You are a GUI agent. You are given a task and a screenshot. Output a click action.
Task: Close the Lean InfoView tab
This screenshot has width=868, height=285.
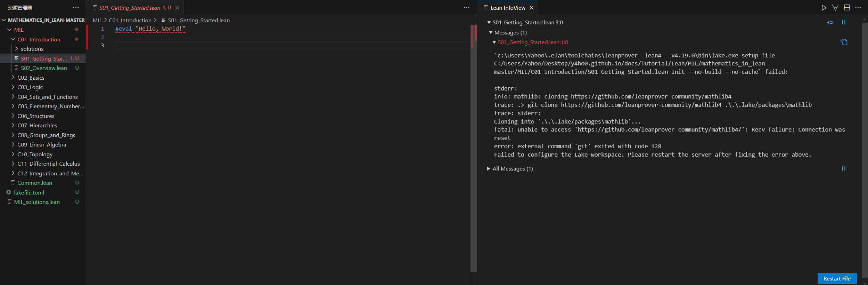click(x=531, y=8)
